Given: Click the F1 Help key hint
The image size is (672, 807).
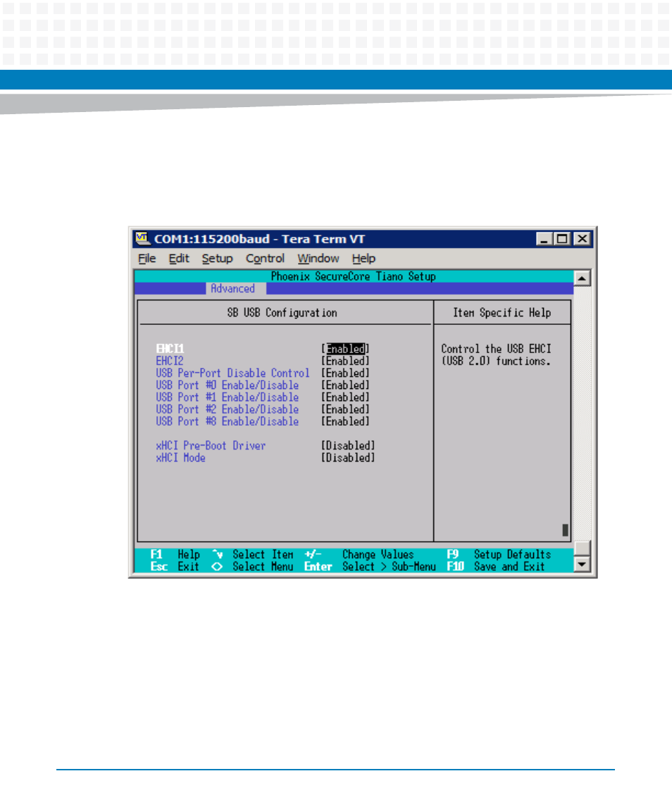Looking at the screenshot, I should 175,554.
